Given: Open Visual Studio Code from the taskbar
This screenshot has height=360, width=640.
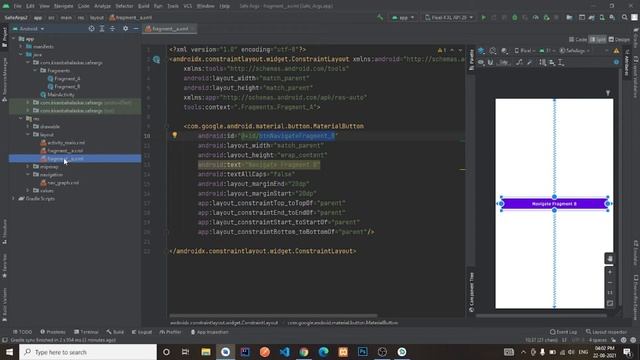Looking at the screenshot, I should pyautogui.click(x=284, y=352).
